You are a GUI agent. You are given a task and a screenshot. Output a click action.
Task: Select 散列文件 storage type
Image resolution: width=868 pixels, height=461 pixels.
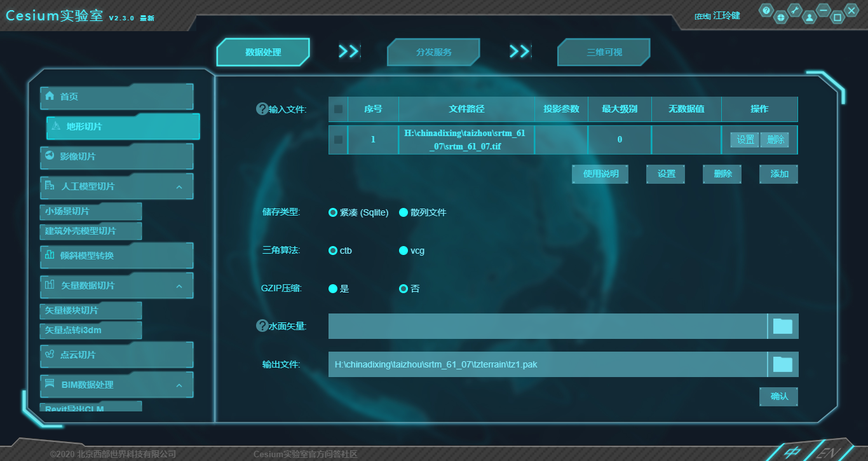(x=403, y=212)
